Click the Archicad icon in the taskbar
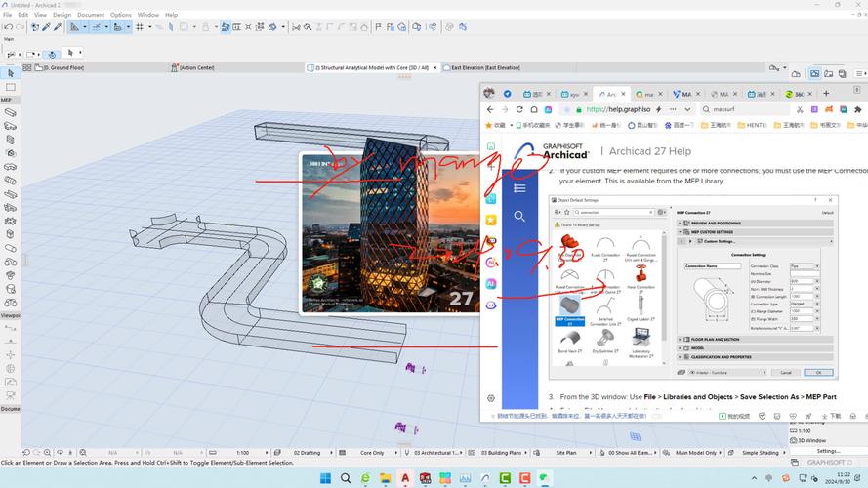 [485, 478]
